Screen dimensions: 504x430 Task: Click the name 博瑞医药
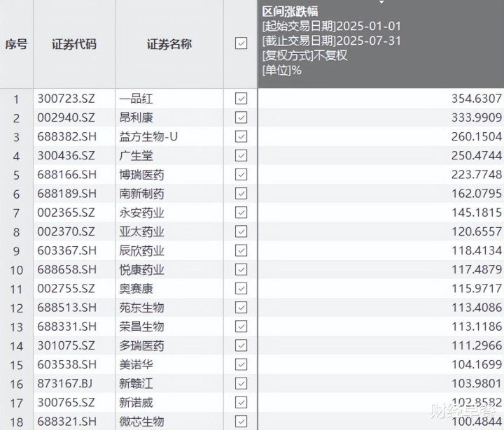point(141,175)
